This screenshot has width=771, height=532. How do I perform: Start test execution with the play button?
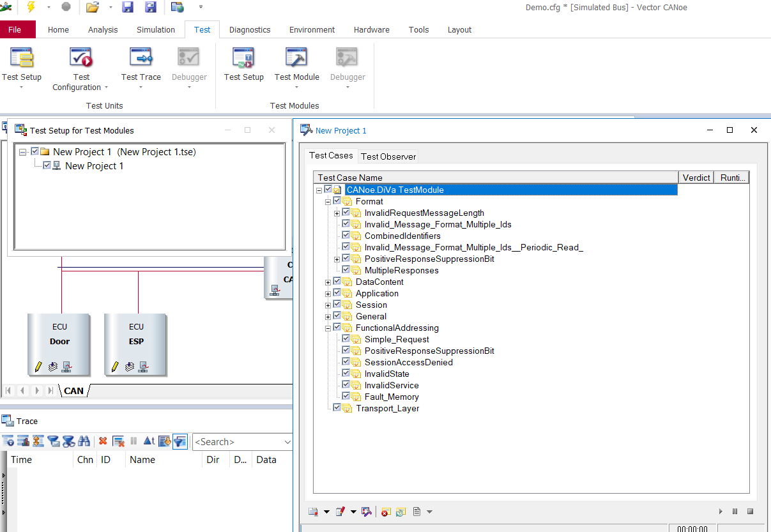[x=721, y=512]
